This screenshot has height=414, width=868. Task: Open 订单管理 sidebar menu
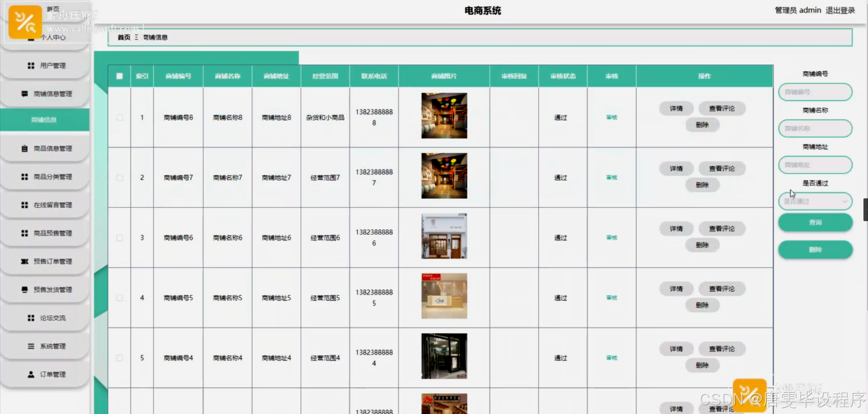(x=45, y=374)
